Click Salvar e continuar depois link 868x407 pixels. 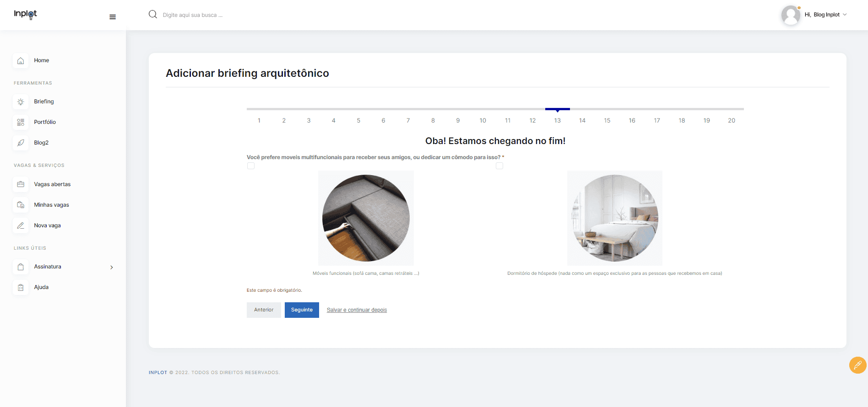click(x=357, y=310)
